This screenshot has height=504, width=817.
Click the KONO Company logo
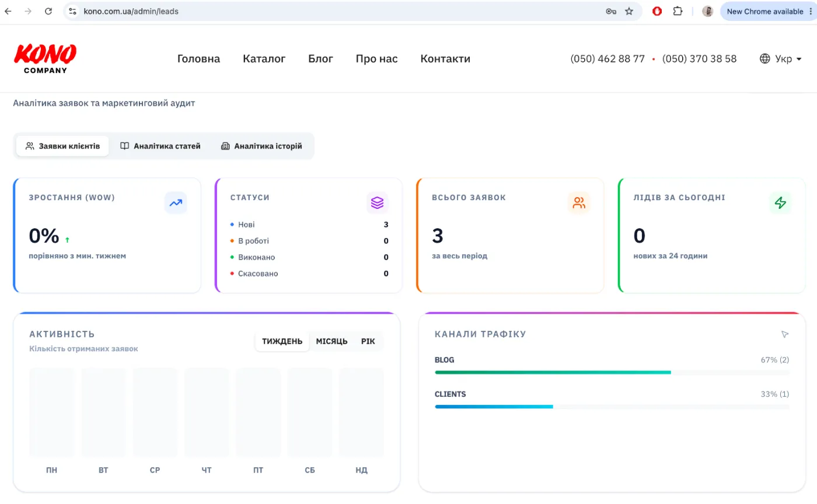pyautogui.click(x=45, y=58)
